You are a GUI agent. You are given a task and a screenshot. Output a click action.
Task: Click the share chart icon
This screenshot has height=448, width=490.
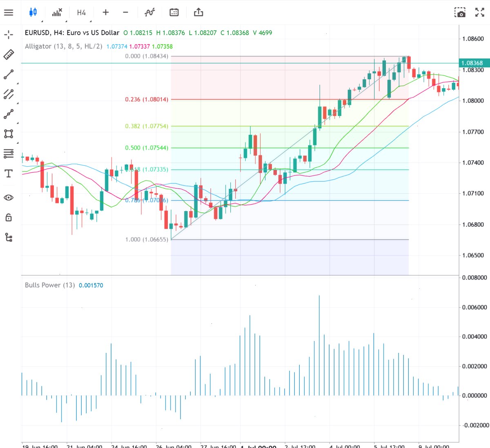coord(198,12)
